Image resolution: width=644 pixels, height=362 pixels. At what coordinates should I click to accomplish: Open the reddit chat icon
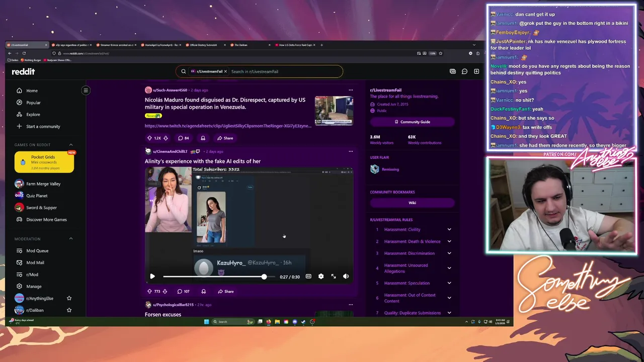pos(464,71)
